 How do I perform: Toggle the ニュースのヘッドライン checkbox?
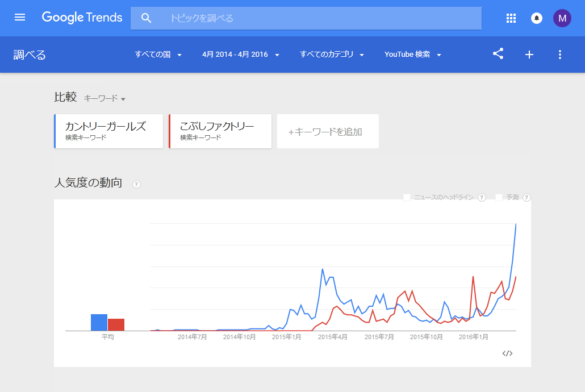click(407, 197)
